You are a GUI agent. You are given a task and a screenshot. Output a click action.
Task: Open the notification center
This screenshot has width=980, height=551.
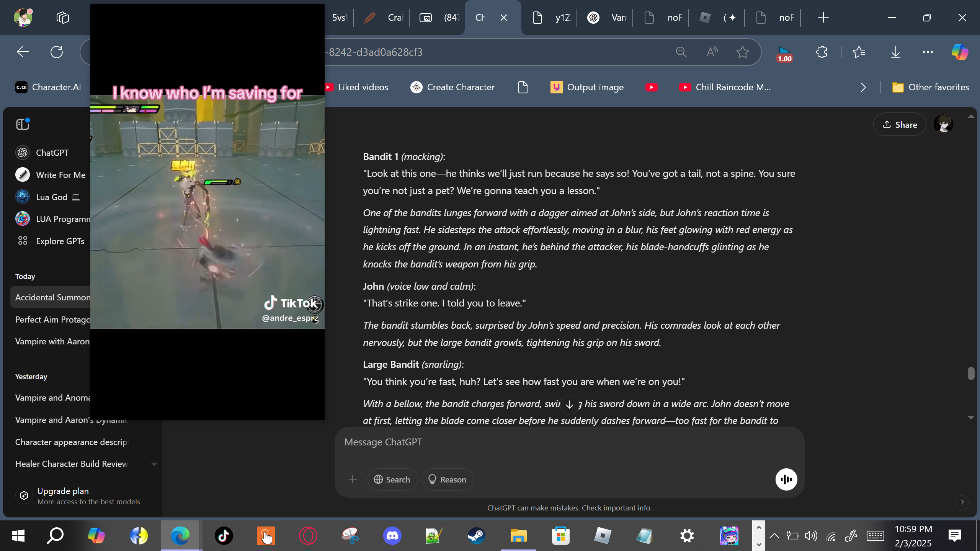(x=955, y=536)
